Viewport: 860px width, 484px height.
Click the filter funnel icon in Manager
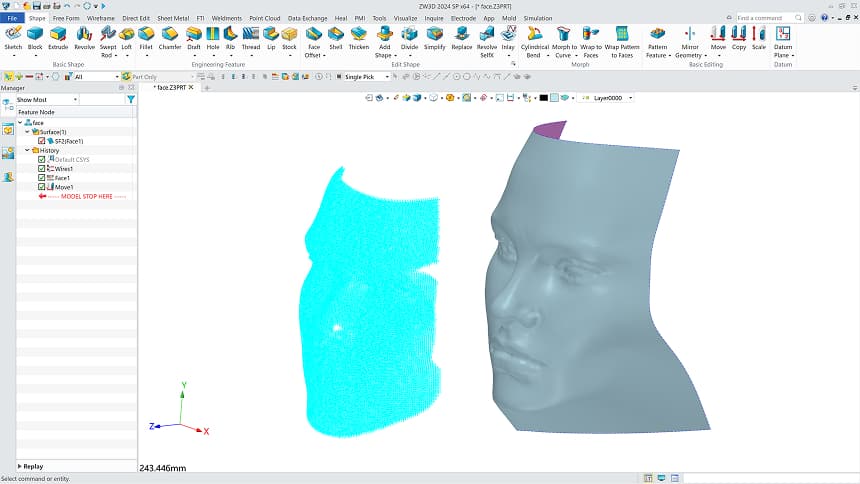pos(131,100)
